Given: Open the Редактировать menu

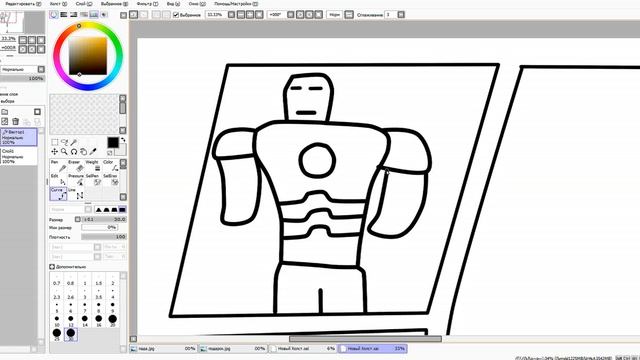Looking at the screenshot, I should [x=23, y=4].
